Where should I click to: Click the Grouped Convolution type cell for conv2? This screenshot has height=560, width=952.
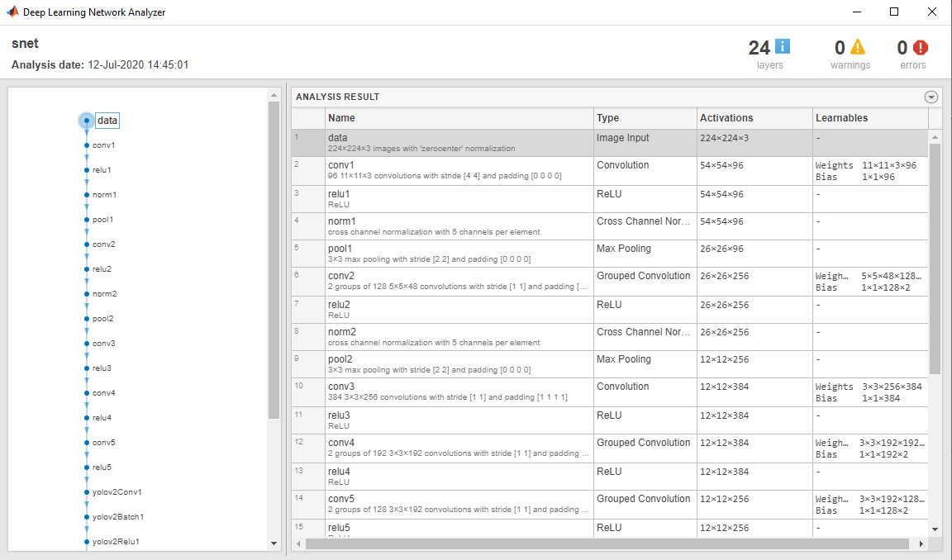tap(645, 282)
